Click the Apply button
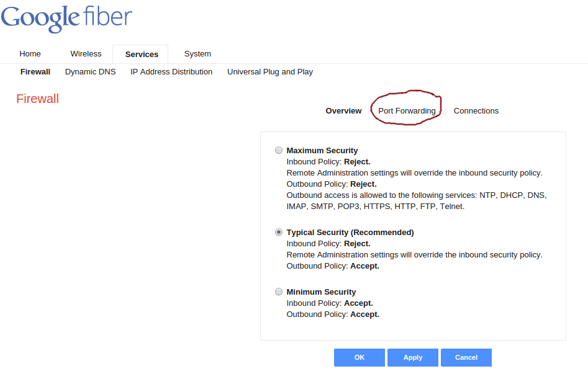 pos(413,357)
